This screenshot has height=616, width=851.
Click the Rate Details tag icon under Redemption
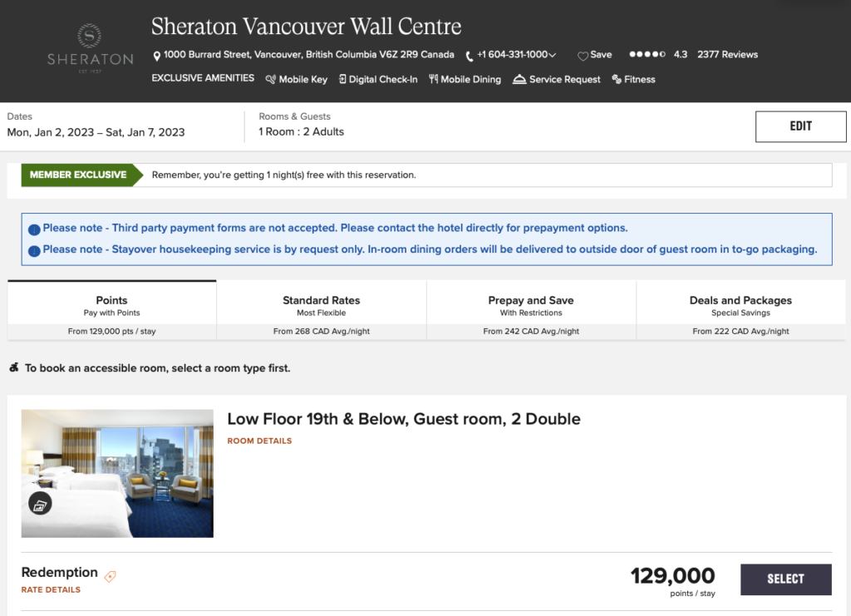[x=109, y=574]
